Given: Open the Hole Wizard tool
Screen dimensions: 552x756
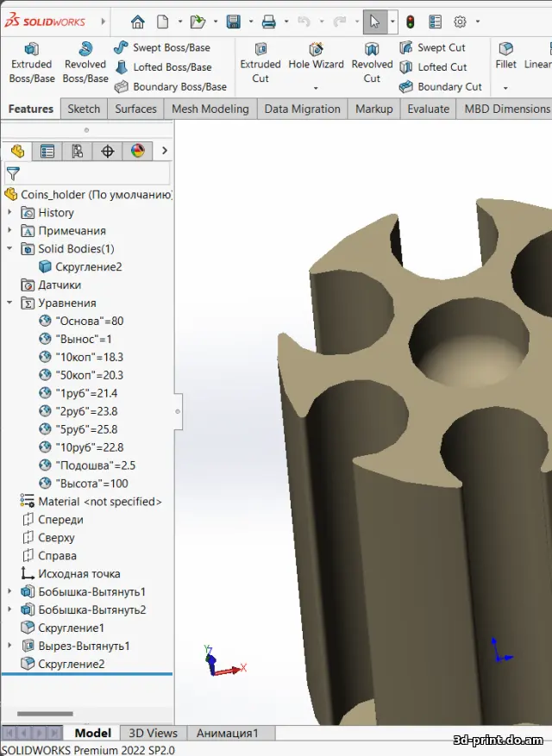Looking at the screenshot, I should [x=316, y=57].
